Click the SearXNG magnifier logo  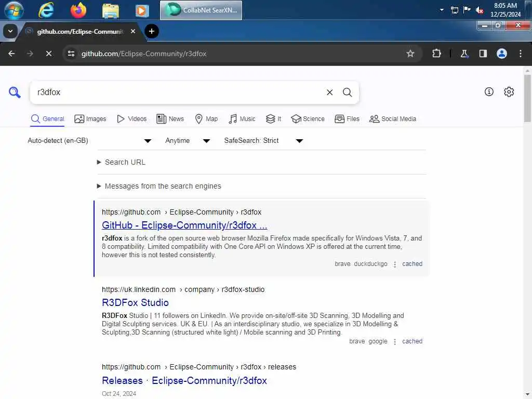pyautogui.click(x=15, y=92)
